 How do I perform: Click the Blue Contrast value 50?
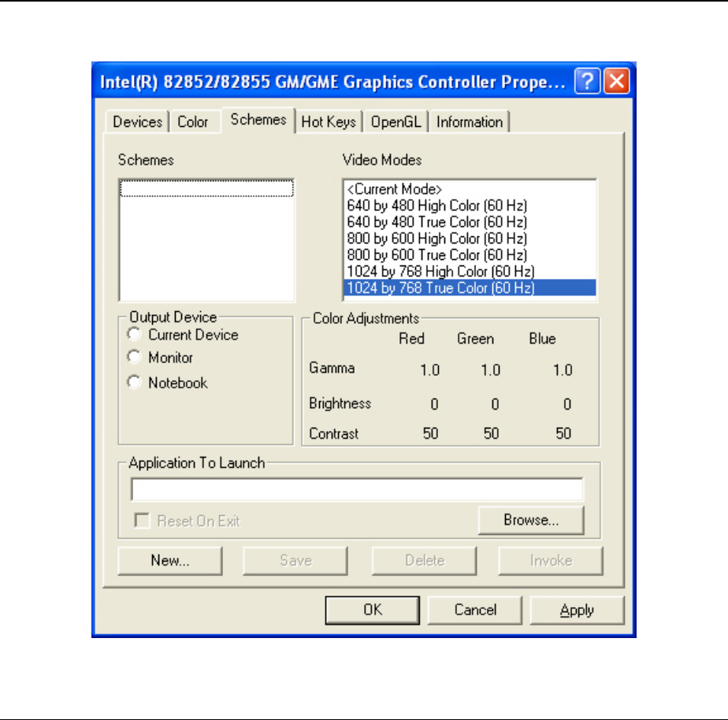563,433
